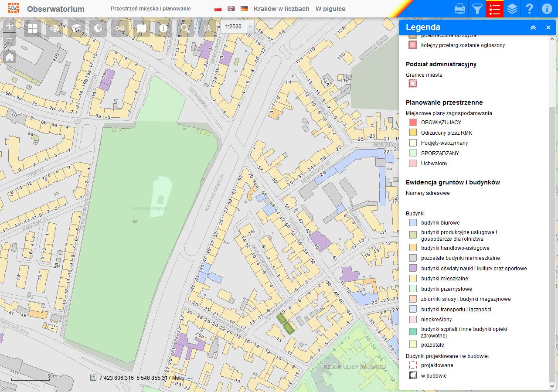This screenshot has width=558, height=392.
Task: Click the Kraków city logo
Action: tap(13, 8)
